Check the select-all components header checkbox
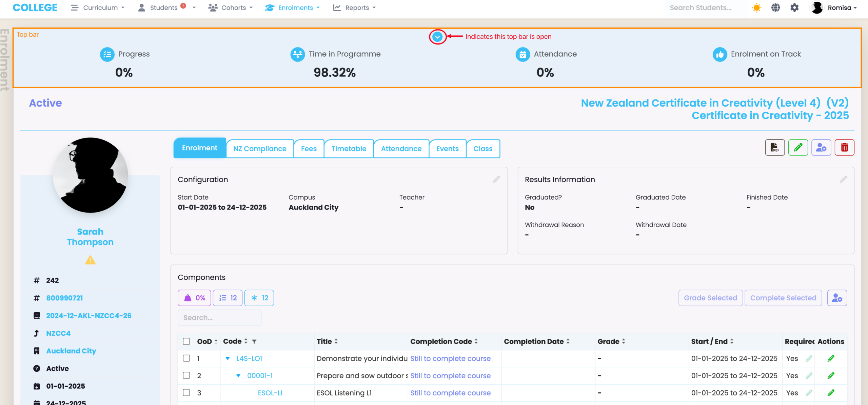Screen dimensions: 868x405 pos(186,341)
